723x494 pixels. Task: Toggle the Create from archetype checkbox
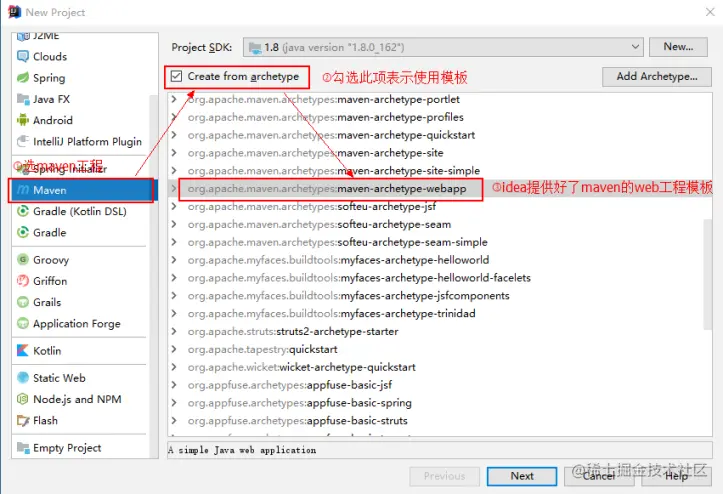coord(177,76)
